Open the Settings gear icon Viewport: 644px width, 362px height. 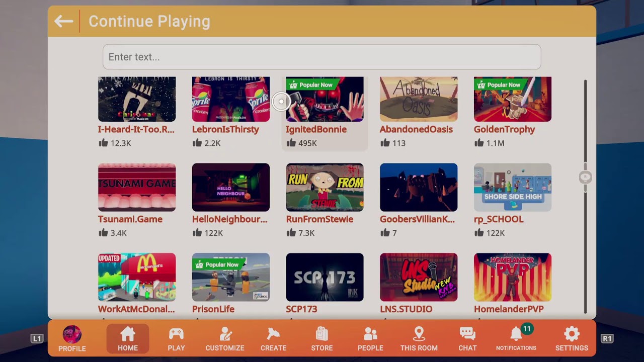(572, 334)
